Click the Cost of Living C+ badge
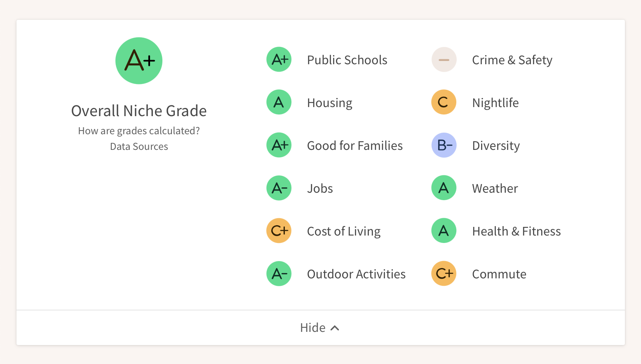641x364 pixels. (279, 231)
